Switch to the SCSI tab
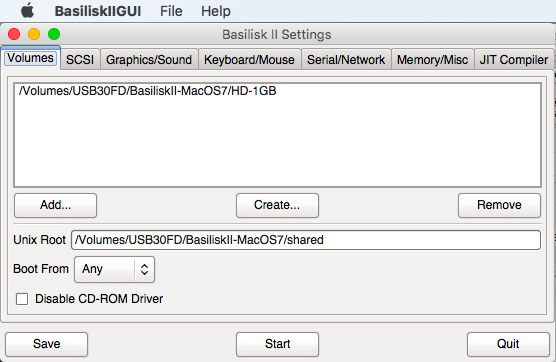556x362 pixels. (x=80, y=60)
